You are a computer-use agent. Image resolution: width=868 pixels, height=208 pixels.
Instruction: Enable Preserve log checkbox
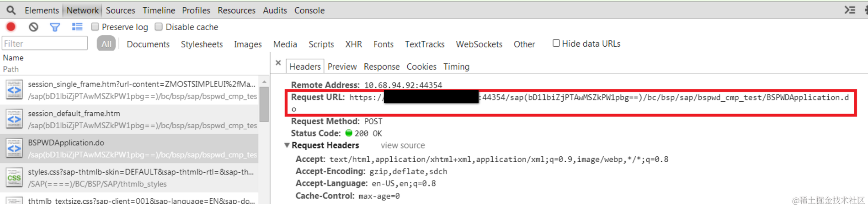click(95, 27)
